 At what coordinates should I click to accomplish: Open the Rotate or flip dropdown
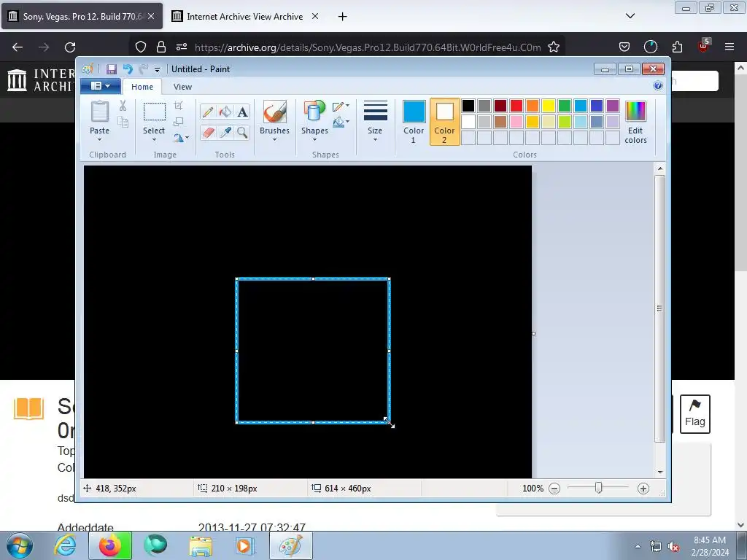point(181,138)
